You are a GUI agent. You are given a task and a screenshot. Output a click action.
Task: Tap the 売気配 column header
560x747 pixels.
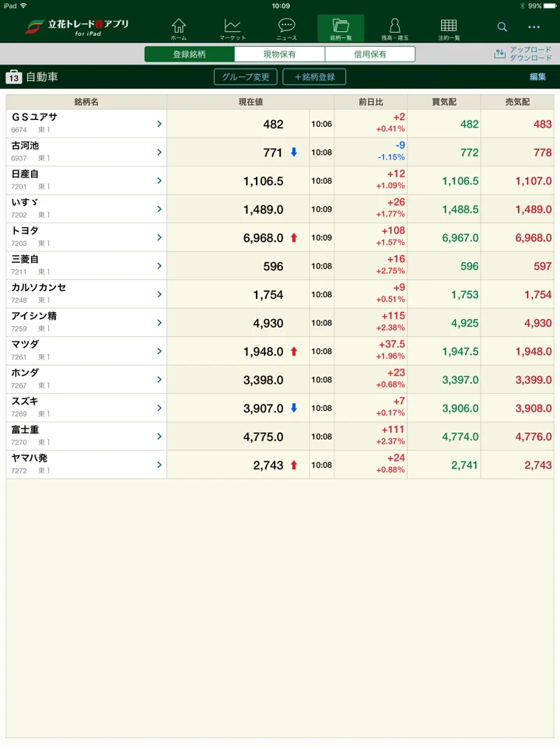click(517, 102)
